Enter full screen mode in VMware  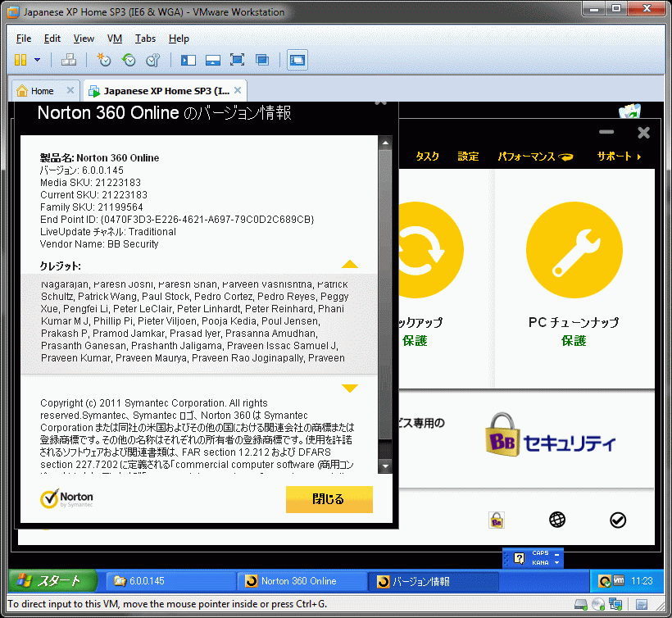(237, 60)
